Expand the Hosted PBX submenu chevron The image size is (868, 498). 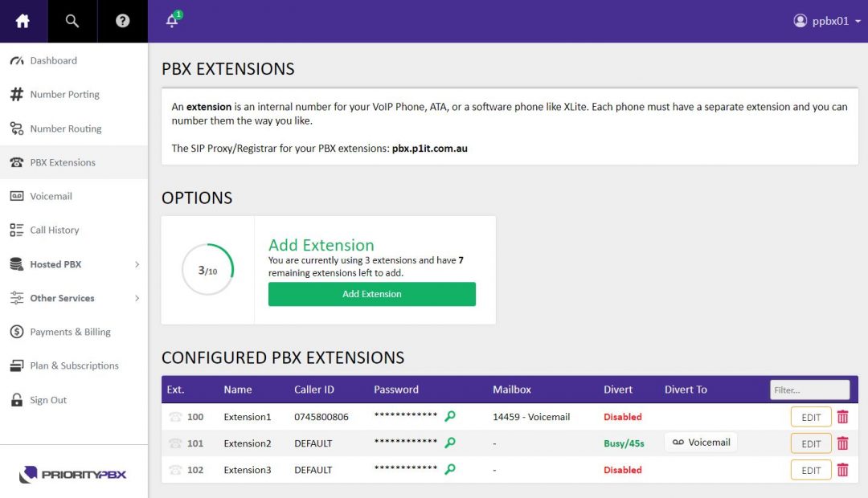[137, 264]
